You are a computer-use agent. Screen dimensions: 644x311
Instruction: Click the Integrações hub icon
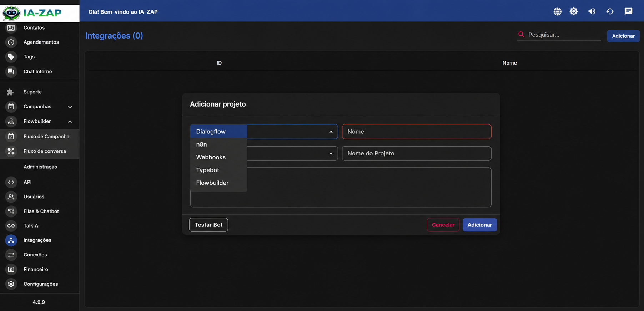(11, 240)
